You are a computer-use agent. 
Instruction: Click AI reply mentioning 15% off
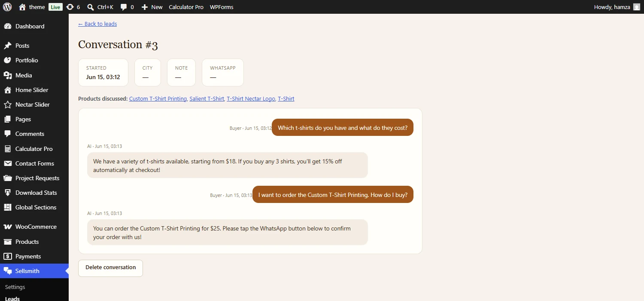tap(228, 165)
